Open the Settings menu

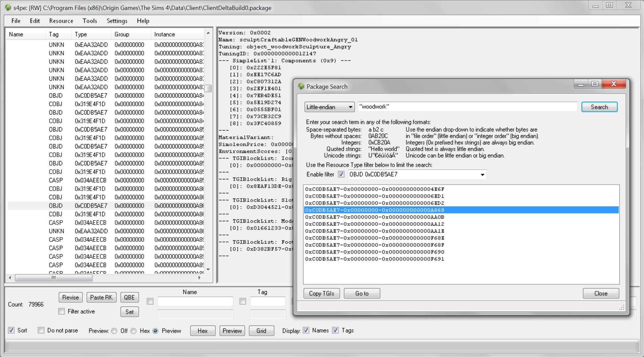click(117, 21)
